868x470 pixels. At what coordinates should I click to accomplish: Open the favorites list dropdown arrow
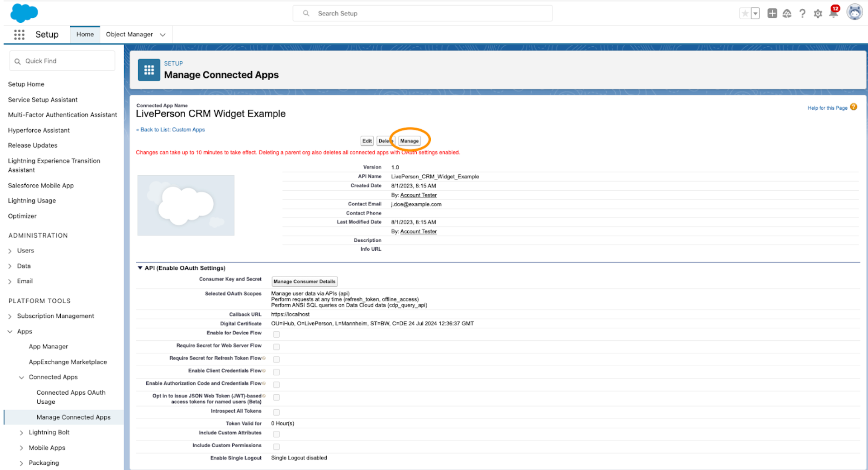click(x=755, y=13)
